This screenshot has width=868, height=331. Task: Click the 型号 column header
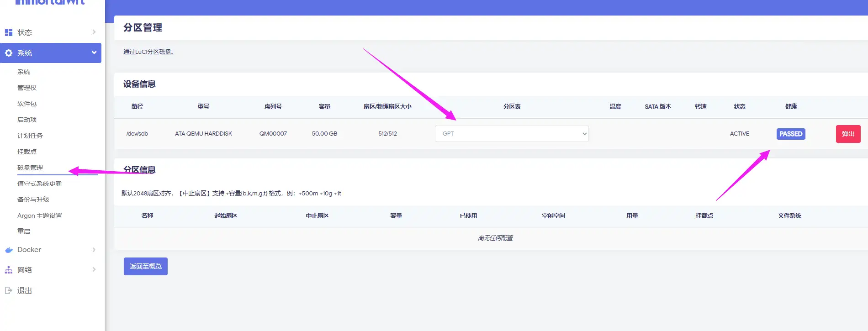203,106
